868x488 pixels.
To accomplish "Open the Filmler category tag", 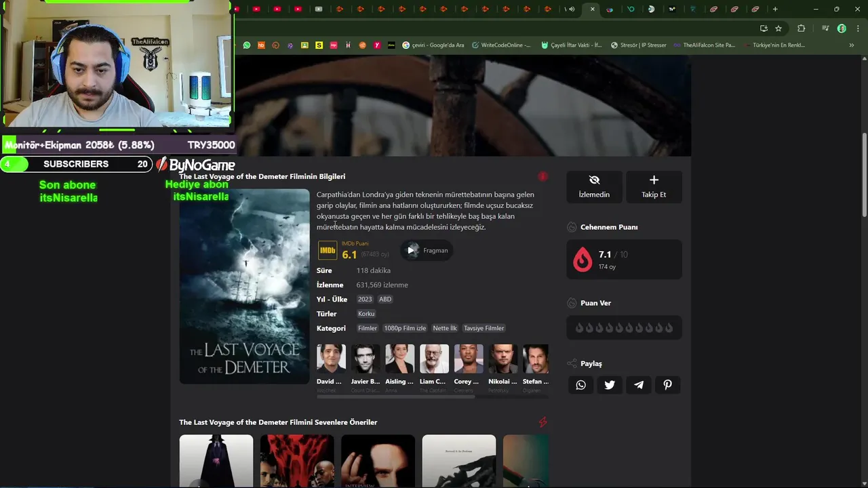I will pos(368,328).
